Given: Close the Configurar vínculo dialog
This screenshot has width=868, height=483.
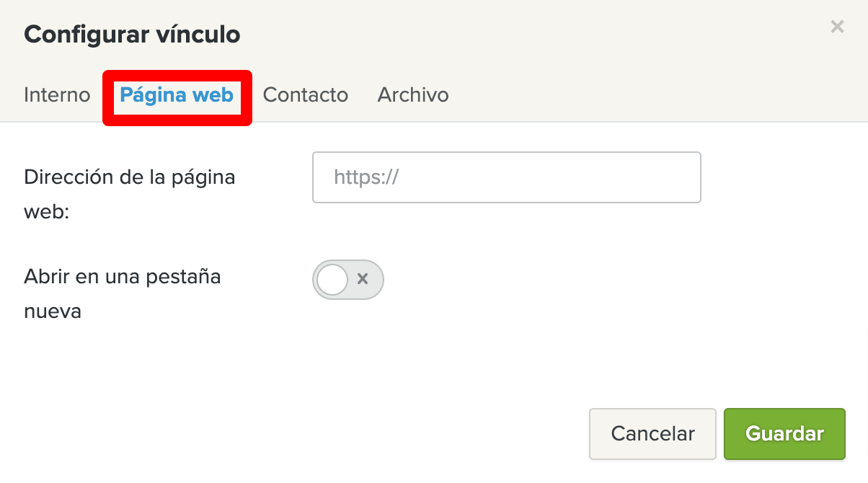Looking at the screenshot, I should point(836,27).
